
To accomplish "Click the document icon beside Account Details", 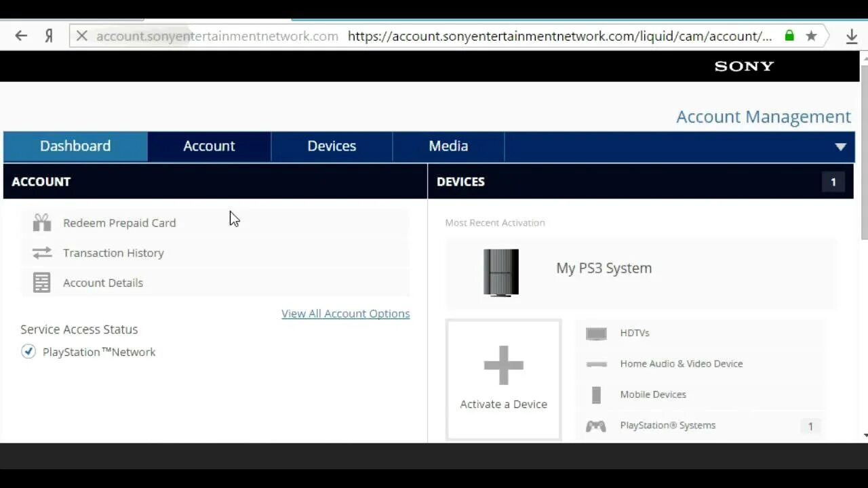I will tap(42, 283).
